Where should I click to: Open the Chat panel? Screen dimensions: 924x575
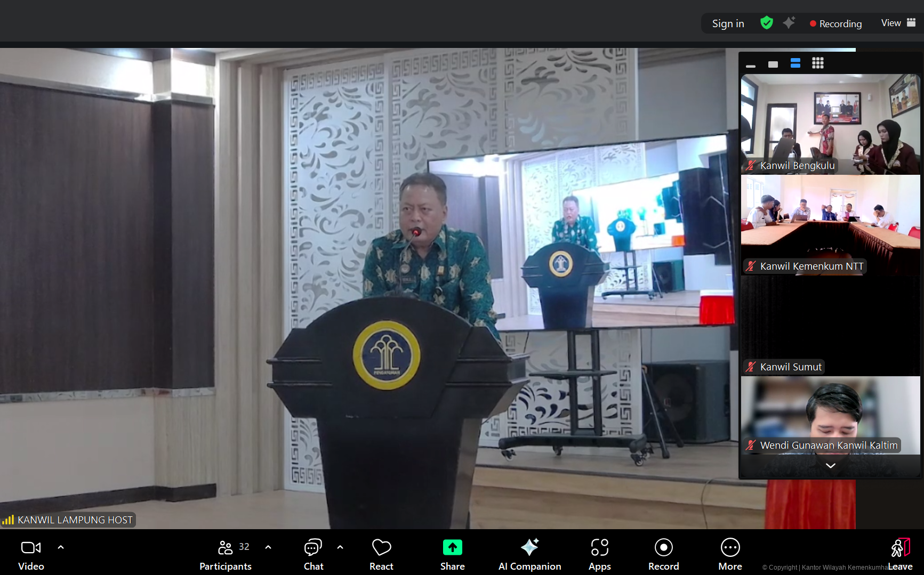(313, 547)
